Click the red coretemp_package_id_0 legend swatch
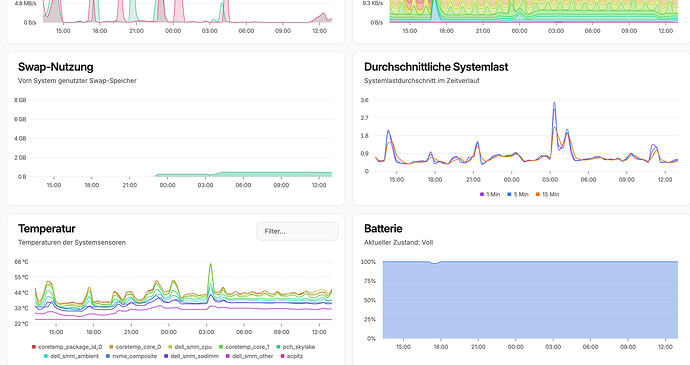 point(34,347)
